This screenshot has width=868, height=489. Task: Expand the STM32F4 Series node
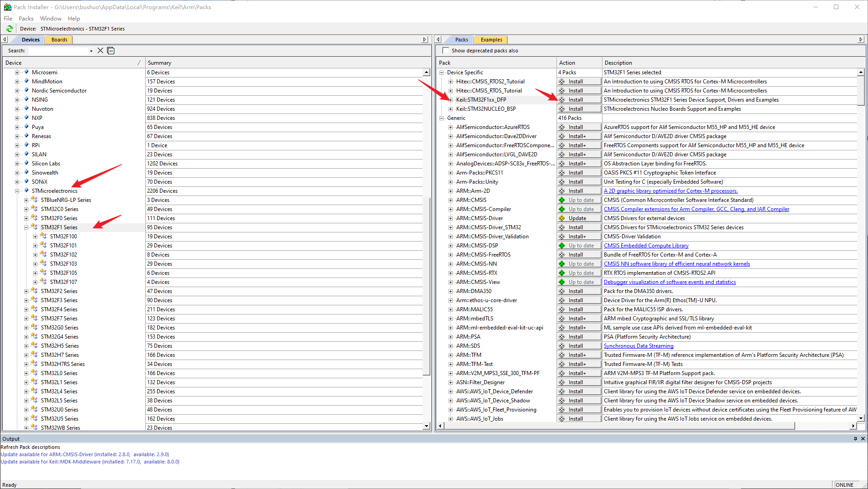coord(26,309)
